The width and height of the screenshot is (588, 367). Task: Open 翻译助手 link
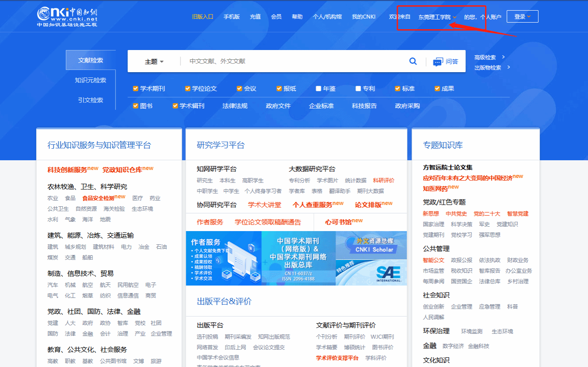(x=340, y=191)
